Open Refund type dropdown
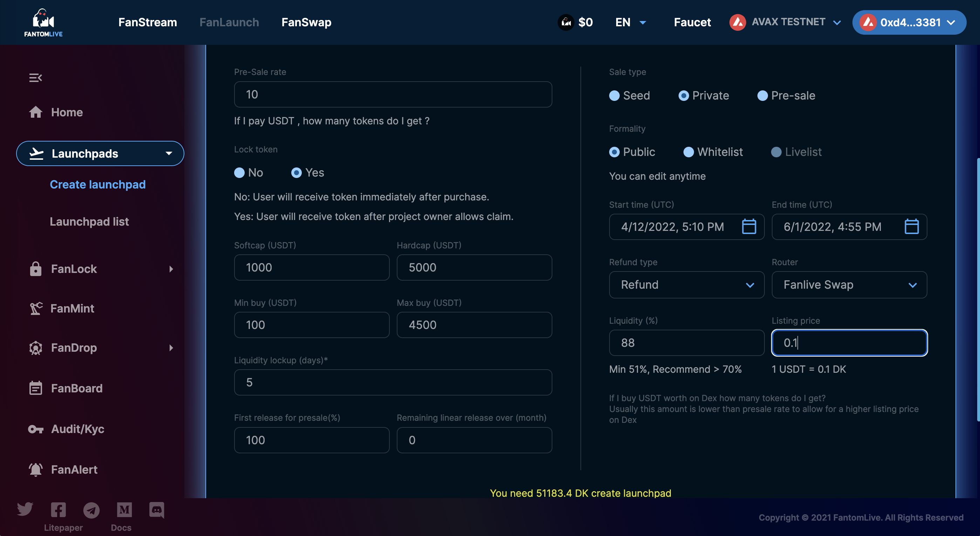 pos(686,285)
